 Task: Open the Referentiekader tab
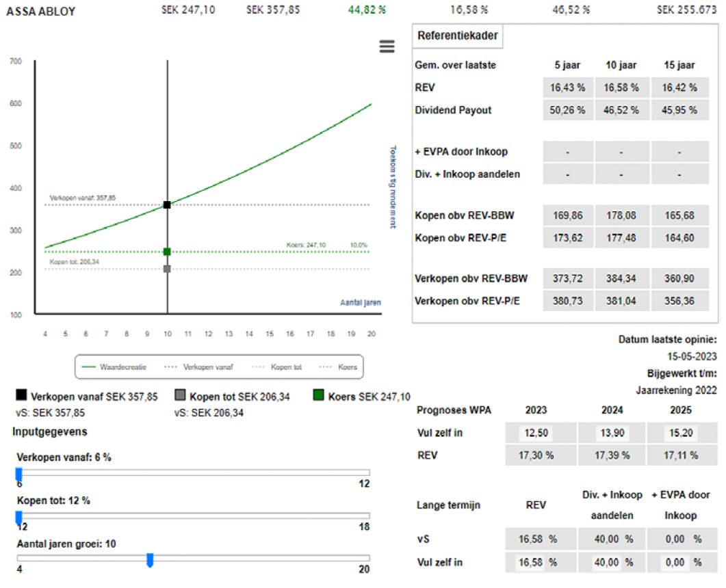pos(458,36)
